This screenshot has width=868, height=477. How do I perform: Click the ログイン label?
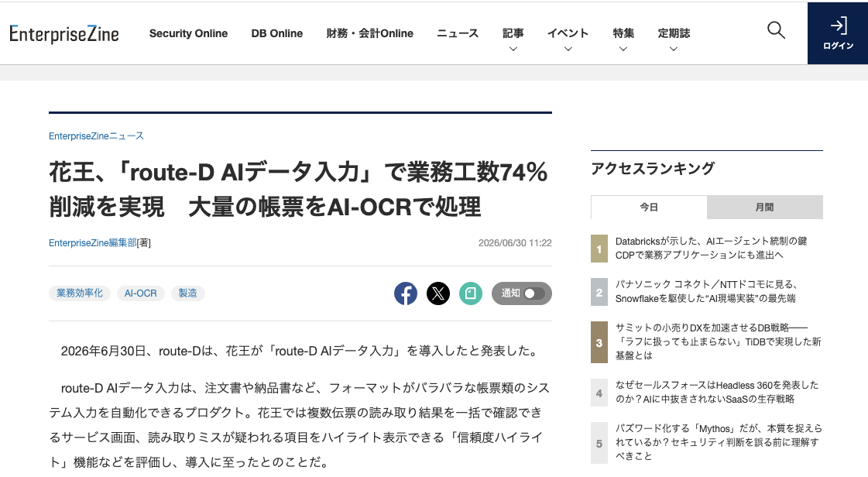[x=838, y=46]
